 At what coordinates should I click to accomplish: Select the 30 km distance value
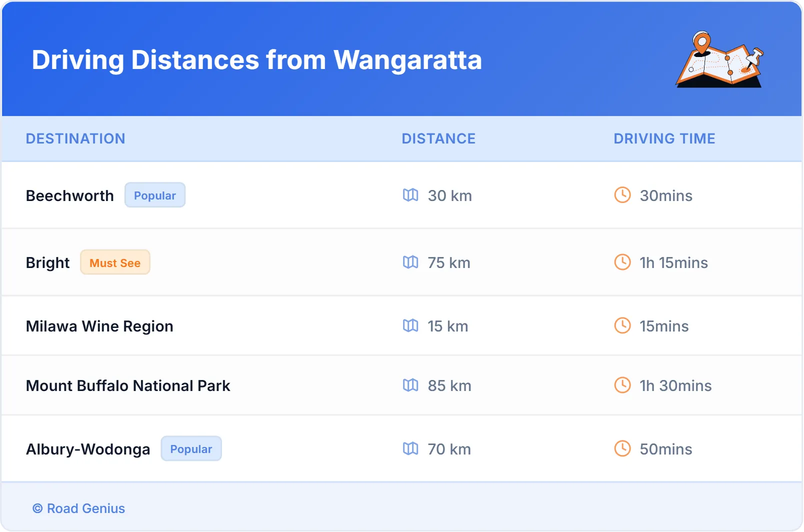pos(450,195)
